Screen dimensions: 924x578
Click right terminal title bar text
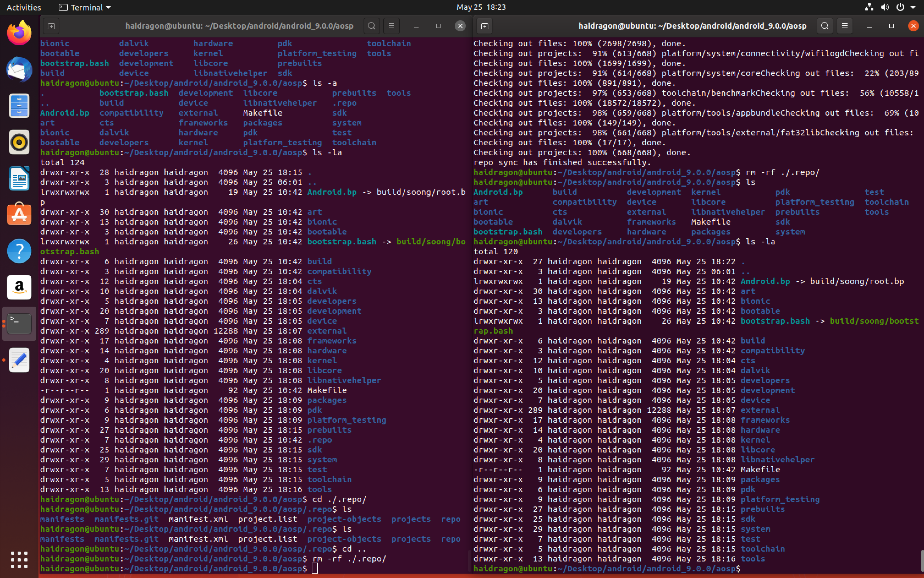click(693, 26)
